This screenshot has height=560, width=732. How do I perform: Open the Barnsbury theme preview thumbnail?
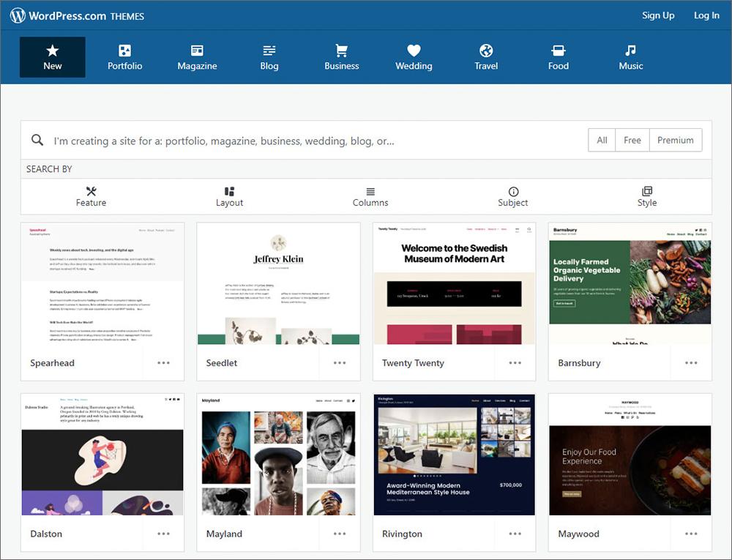pyautogui.click(x=630, y=284)
